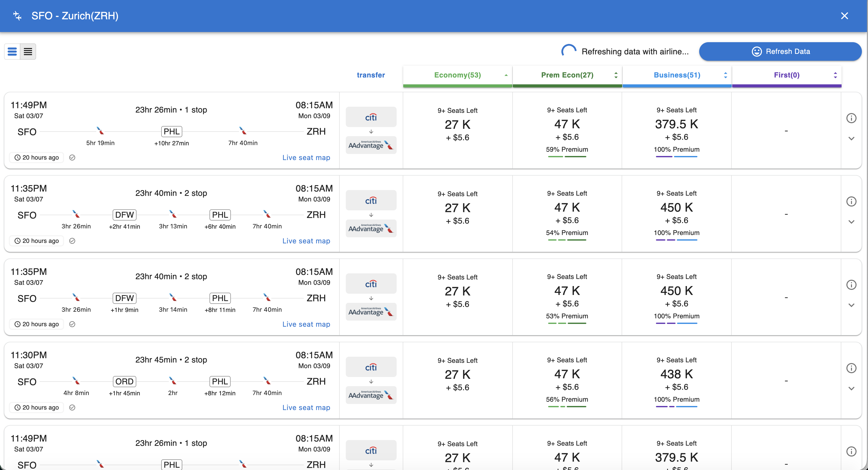Expand the first 23hr 26min flight row

851,139
